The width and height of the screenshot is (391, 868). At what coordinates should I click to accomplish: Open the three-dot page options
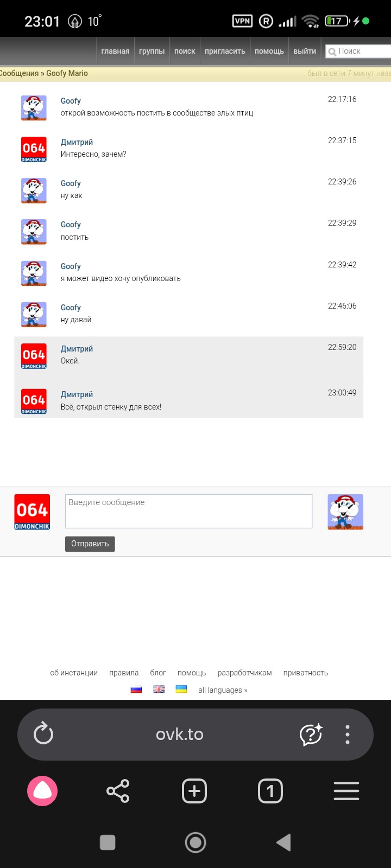[x=348, y=735]
